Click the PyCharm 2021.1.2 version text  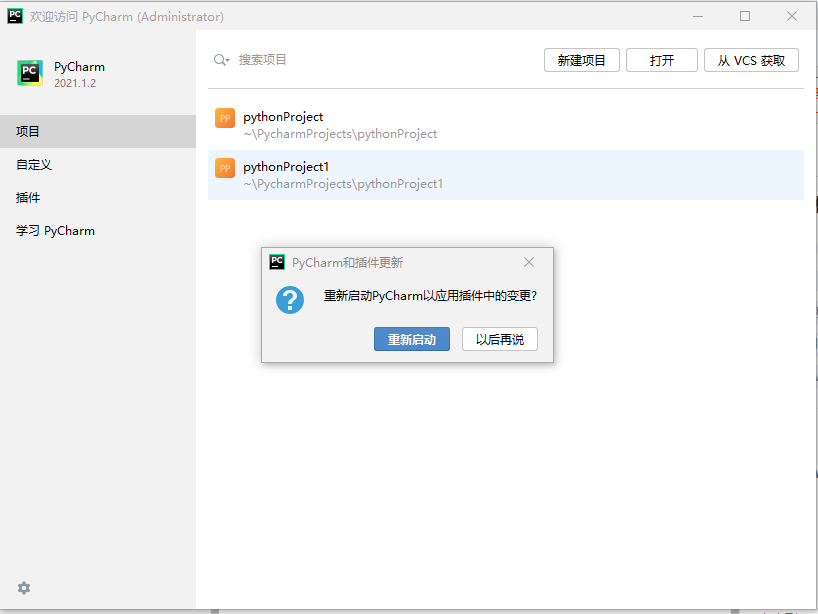point(75,83)
